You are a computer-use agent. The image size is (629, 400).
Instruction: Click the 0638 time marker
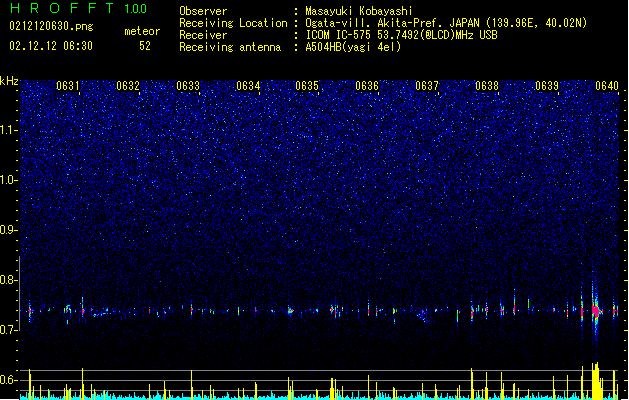pos(487,86)
